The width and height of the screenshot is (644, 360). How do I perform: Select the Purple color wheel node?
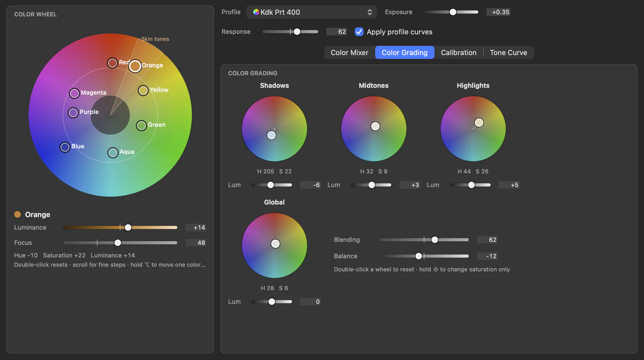click(x=73, y=113)
